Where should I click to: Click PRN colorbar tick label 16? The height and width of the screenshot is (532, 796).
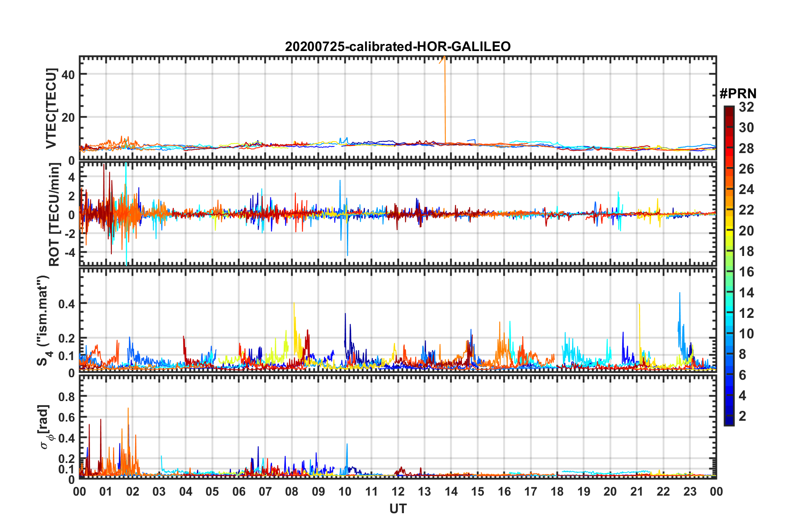coord(746,272)
